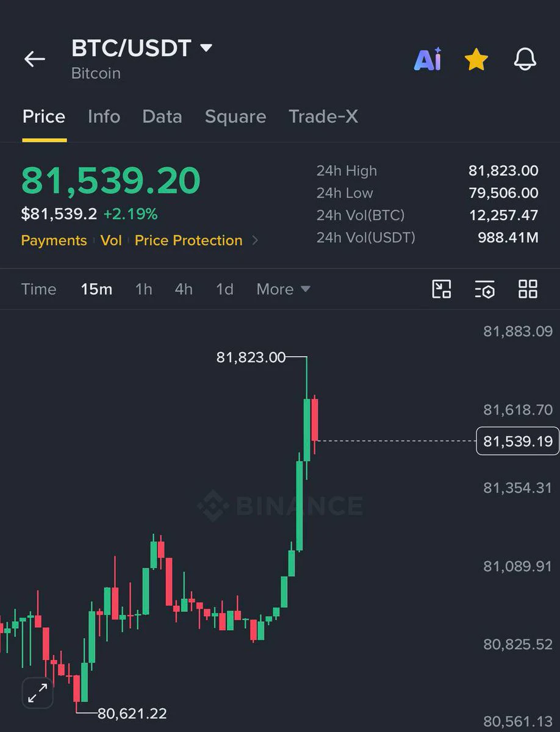The width and height of the screenshot is (560, 732).
Task: Open the Square tab
Action: click(x=235, y=117)
